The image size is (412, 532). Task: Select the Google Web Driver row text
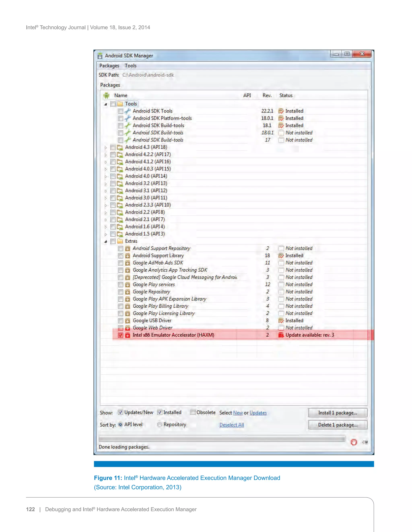[x=152, y=328]
